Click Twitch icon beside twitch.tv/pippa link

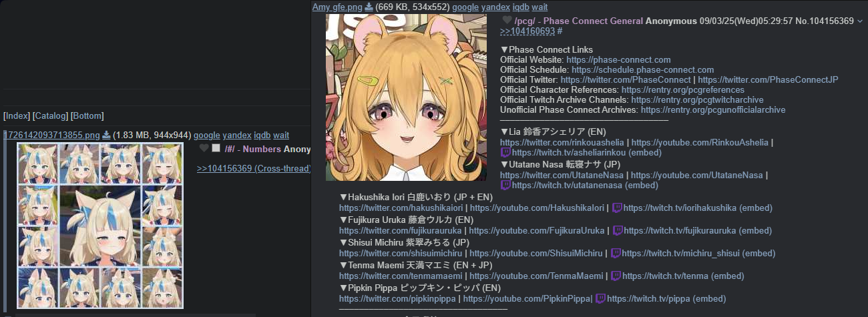click(x=600, y=298)
